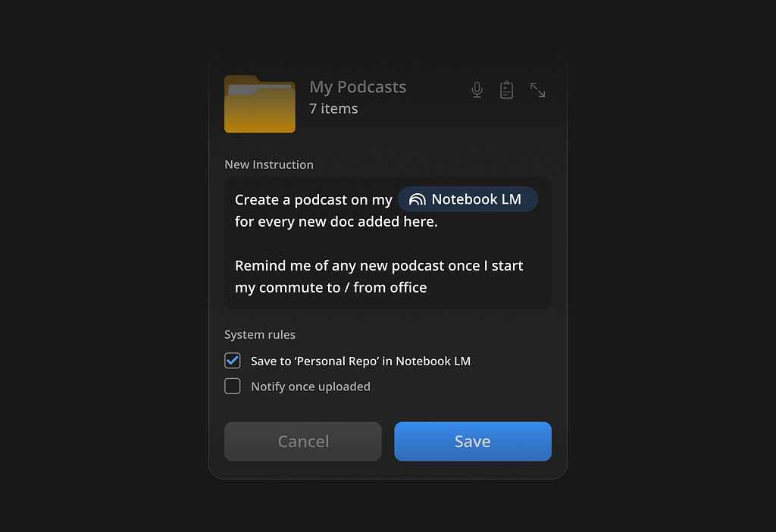Viewport: 776px width, 532px height.
Task: Click the 'Create a podcast on my' text
Action: (x=313, y=200)
